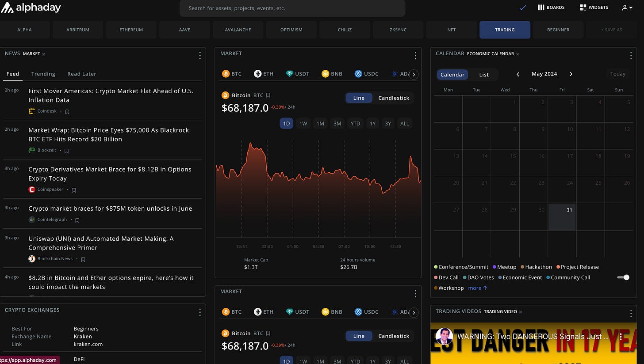Select ETH coin in top Market widget
The image size is (644, 364).
click(x=264, y=74)
